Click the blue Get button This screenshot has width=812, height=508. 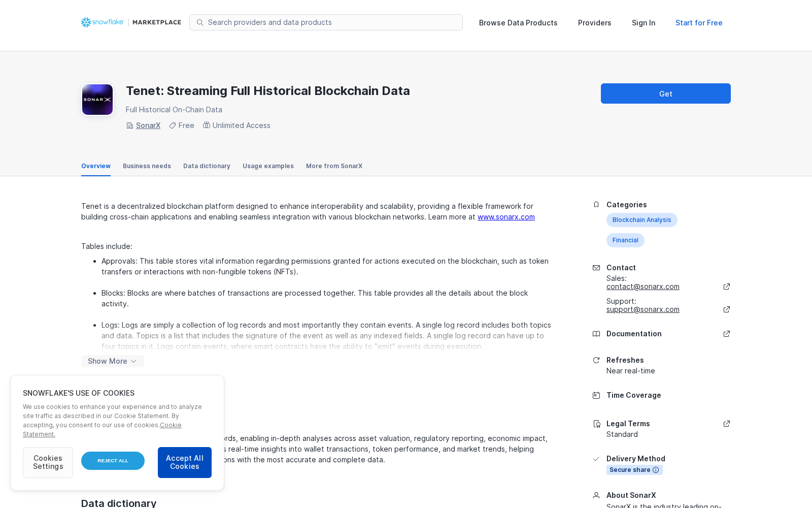coord(666,93)
